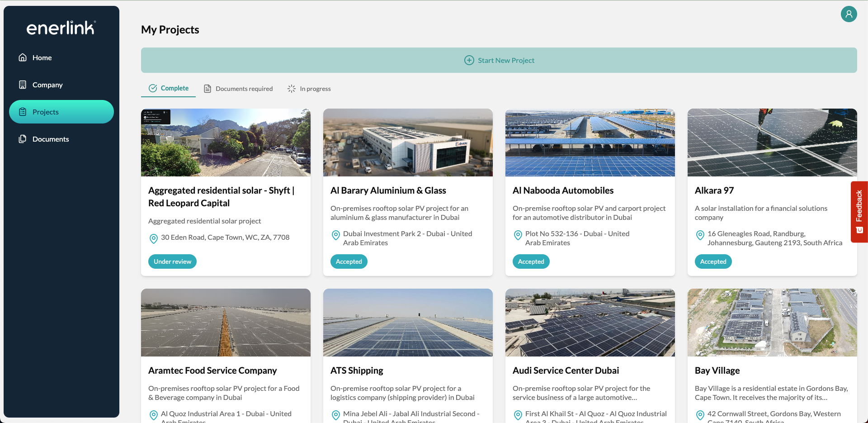This screenshot has width=868, height=423.
Task: Click location pin for Mina Jebel Ali
Action: point(336,415)
